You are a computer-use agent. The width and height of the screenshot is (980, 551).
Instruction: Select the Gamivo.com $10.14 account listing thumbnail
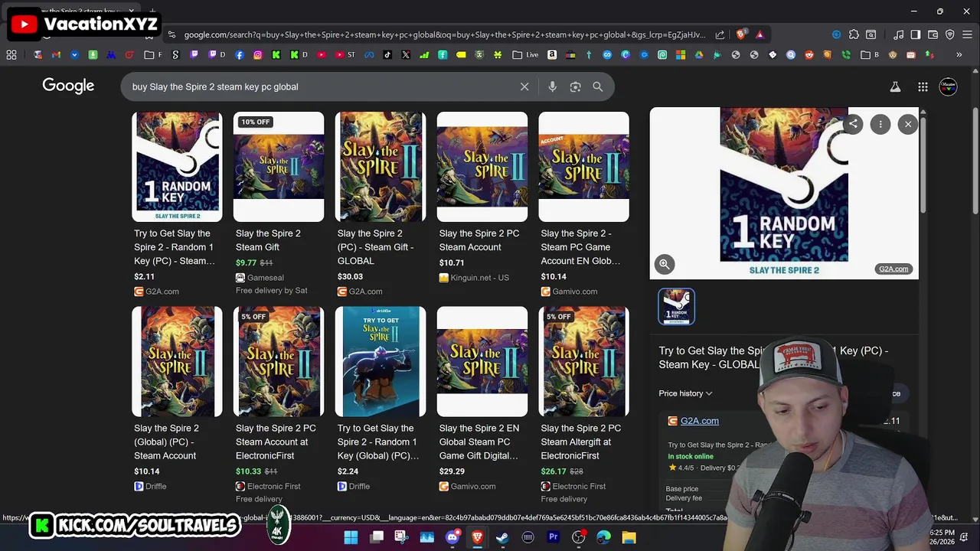click(x=584, y=167)
